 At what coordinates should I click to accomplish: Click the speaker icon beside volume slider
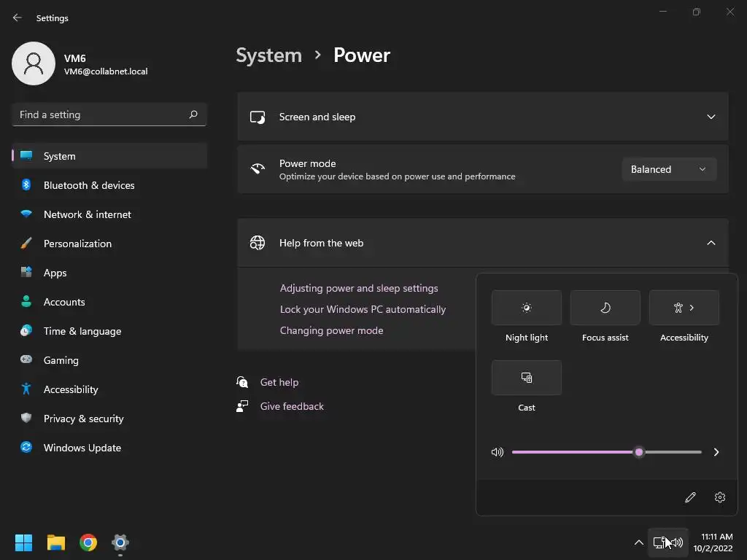pyautogui.click(x=498, y=452)
